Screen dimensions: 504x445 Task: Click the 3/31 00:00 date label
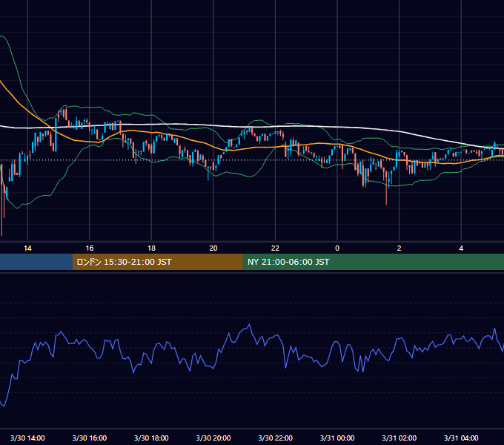click(337, 438)
